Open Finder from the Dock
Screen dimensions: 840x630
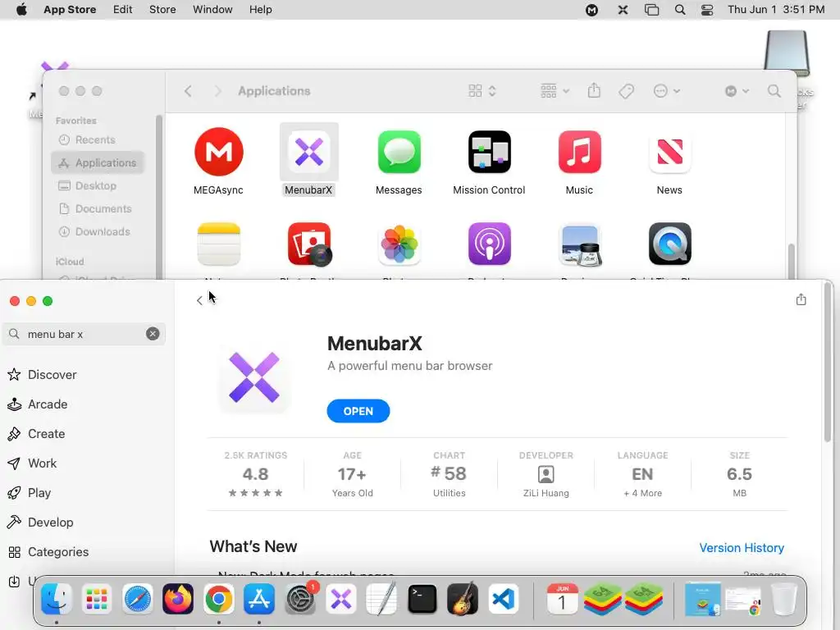[x=57, y=598]
